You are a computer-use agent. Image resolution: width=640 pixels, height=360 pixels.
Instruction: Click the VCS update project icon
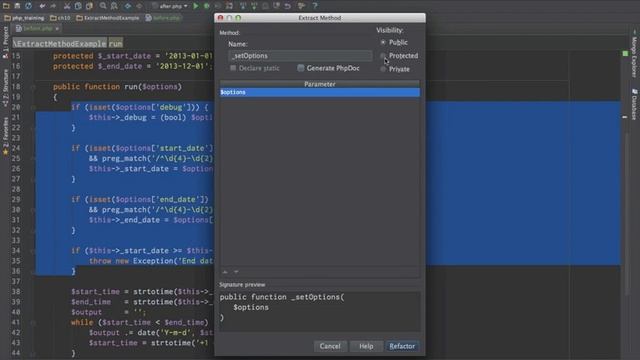click(243, 6)
